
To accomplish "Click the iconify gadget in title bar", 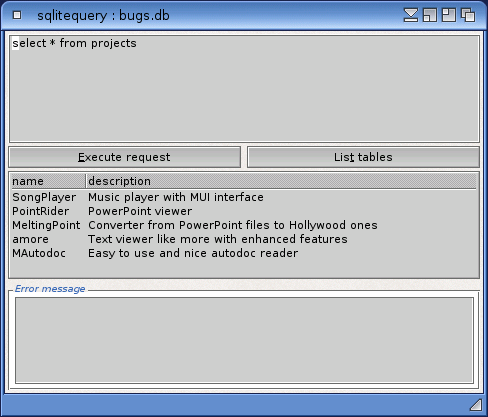I will [411, 15].
